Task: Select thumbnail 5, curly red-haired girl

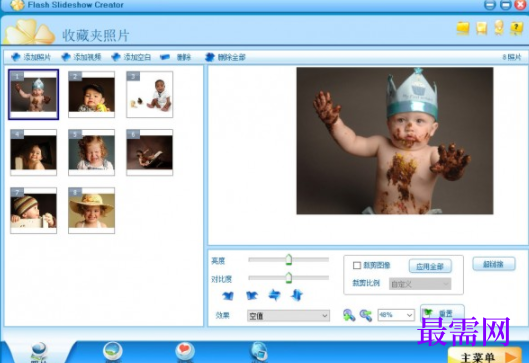Action: coord(91,152)
